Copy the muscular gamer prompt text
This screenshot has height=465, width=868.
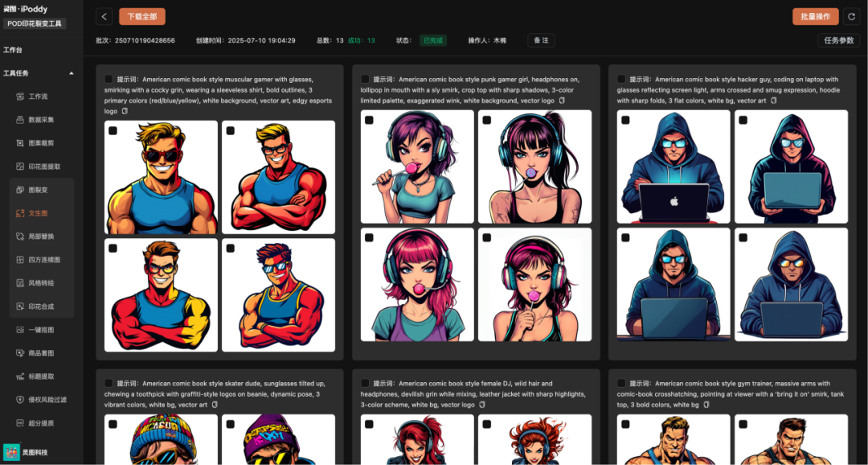(125, 111)
